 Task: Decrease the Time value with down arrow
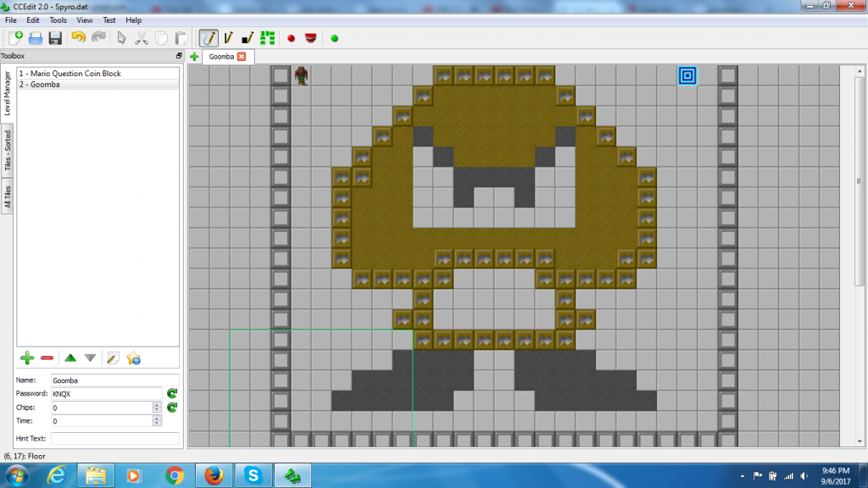(157, 424)
